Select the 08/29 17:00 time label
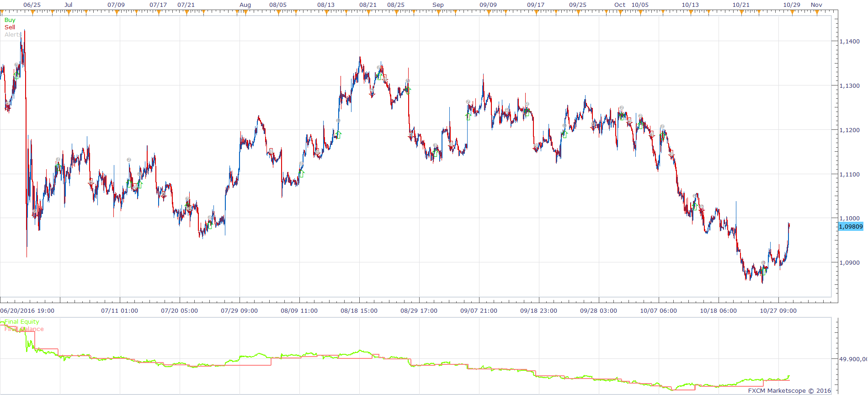This screenshot has width=868, height=395. [x=419, y=311]
